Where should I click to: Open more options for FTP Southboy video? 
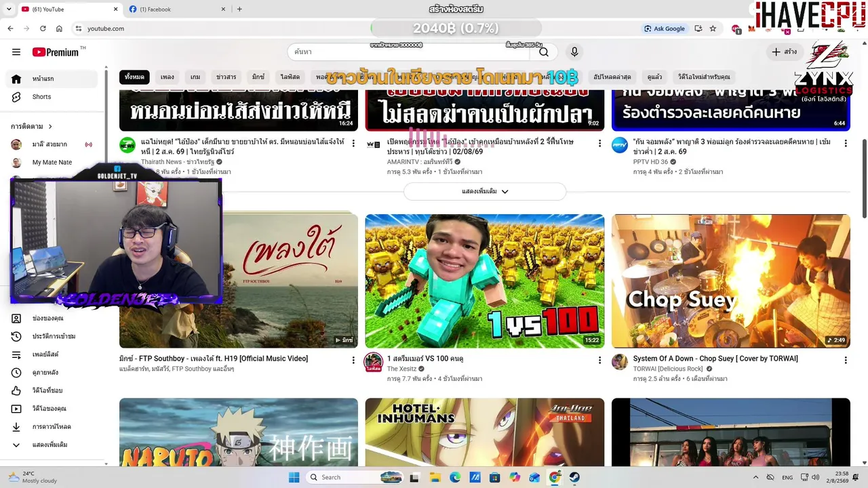(353, 360)
